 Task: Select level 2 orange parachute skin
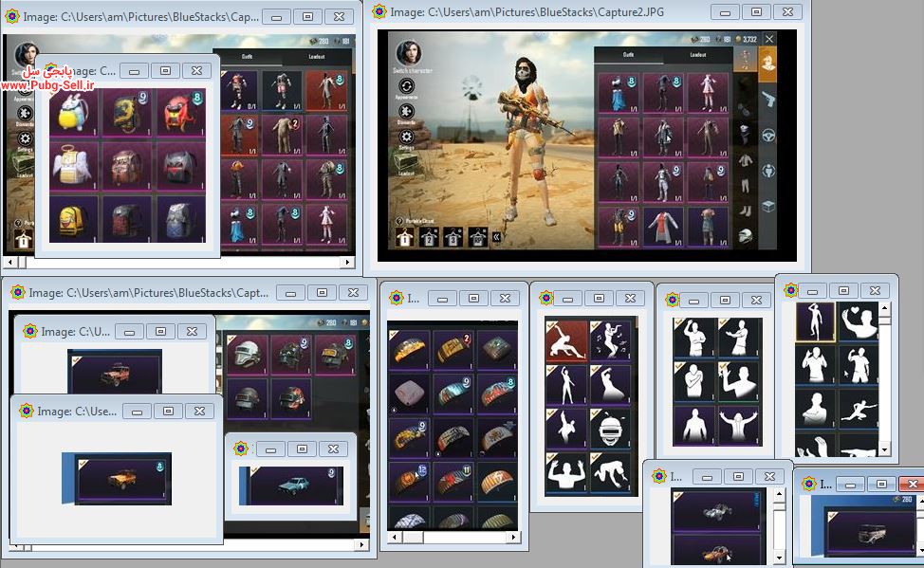tap(453, 349)
